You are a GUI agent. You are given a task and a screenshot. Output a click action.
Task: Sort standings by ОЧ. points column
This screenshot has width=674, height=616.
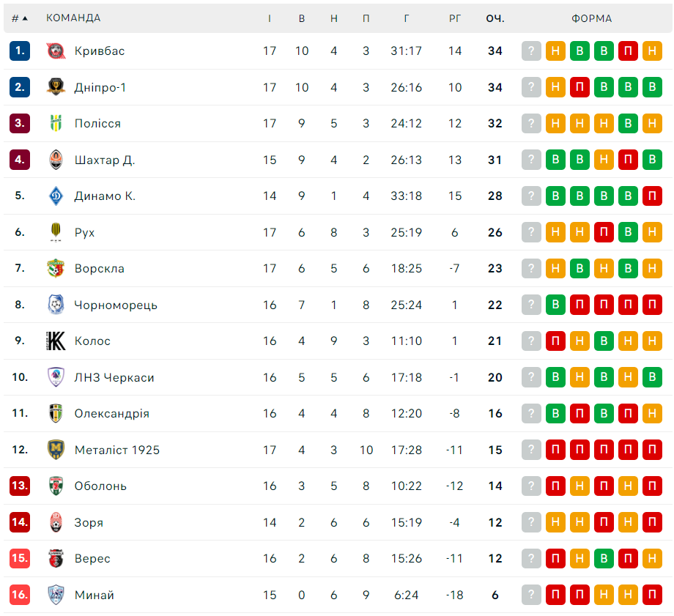click(495, 18)
